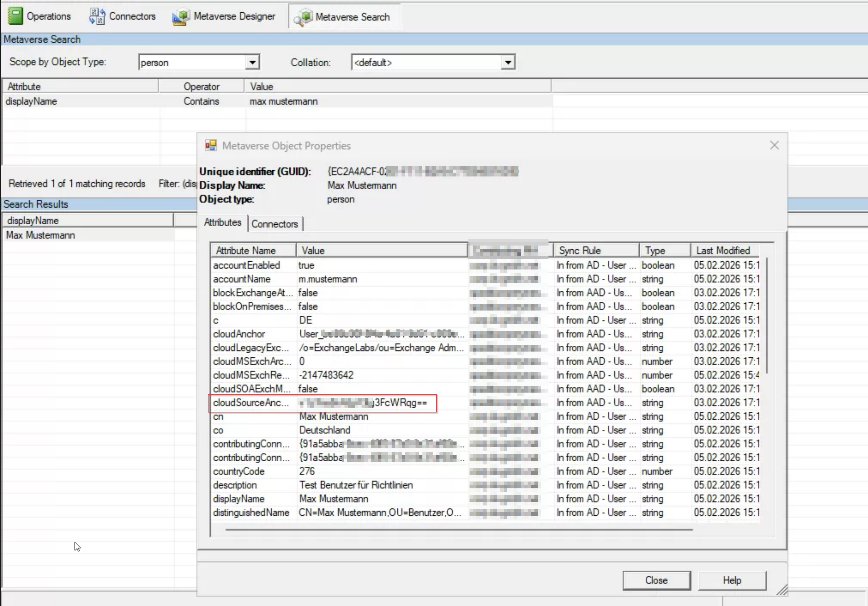Click the Metaverse Object Properties window icon
Viewport: 868px width, 606px height.
(x=211, y=145)
